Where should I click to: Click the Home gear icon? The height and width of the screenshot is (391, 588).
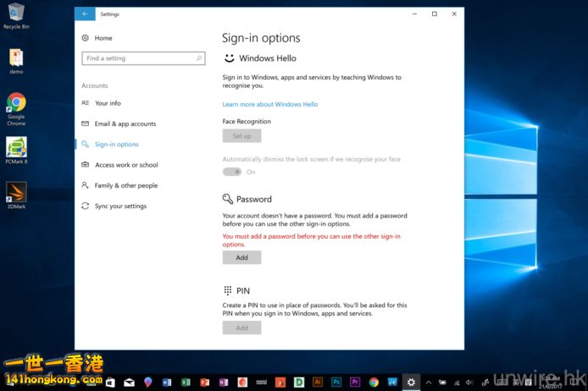point(86,38)
